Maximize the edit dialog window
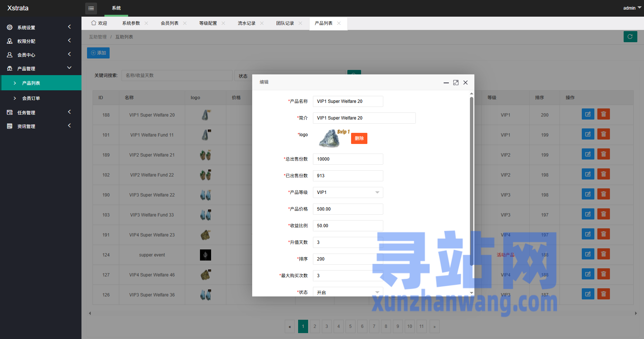 [456, 83]
